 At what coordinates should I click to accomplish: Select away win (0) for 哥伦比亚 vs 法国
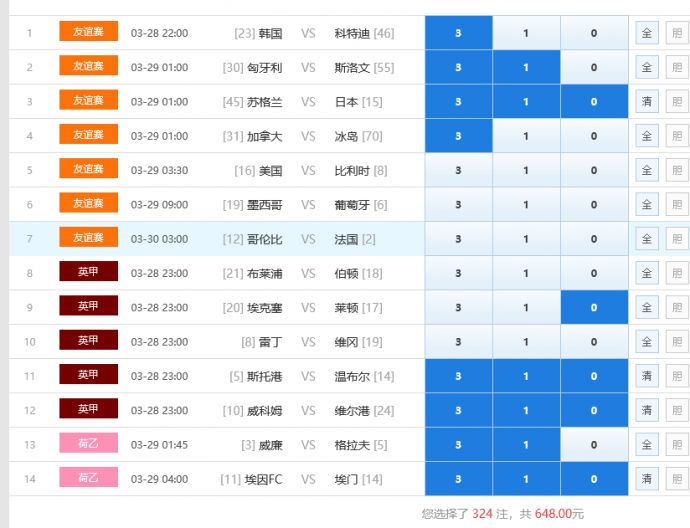(x=594, y=239)
